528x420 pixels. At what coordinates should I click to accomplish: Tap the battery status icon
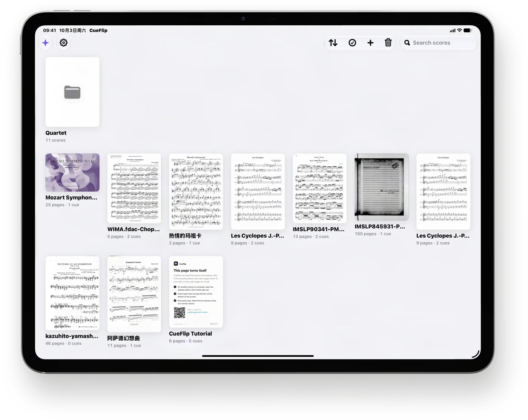click(x=468, y=30)
